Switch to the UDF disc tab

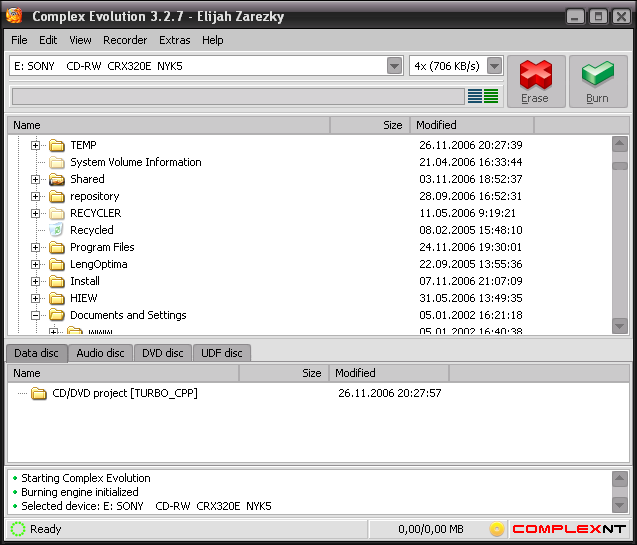tap(221, 353)
